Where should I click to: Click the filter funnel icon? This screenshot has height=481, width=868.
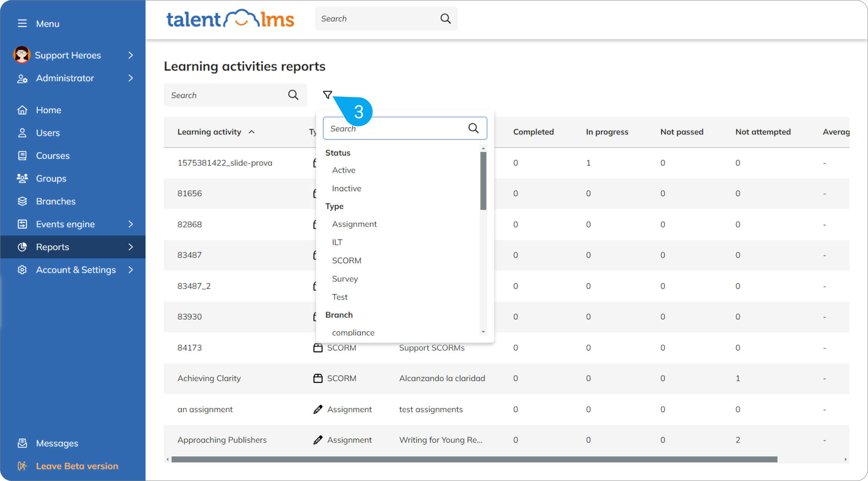tap(327, 95)
